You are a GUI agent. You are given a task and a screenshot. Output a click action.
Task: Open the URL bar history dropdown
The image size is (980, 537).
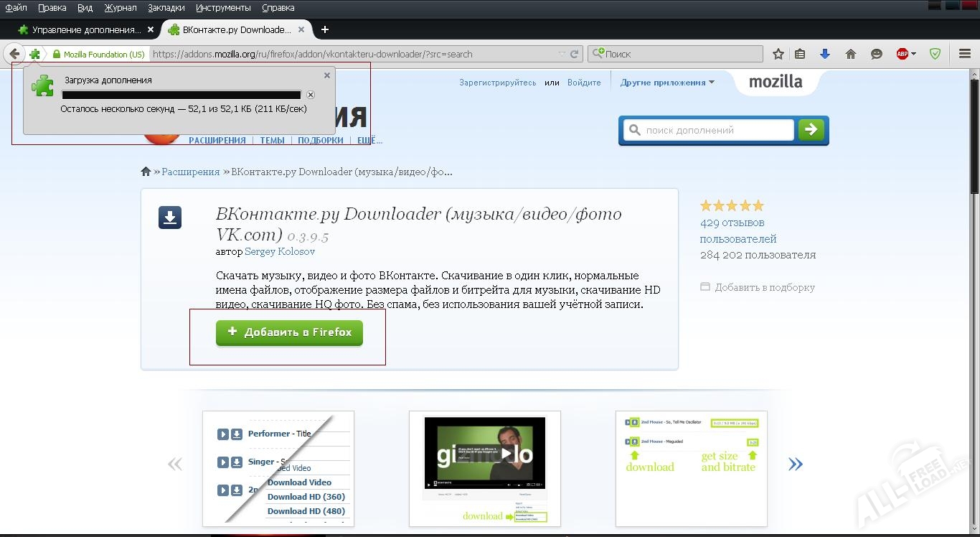point(562,54)
